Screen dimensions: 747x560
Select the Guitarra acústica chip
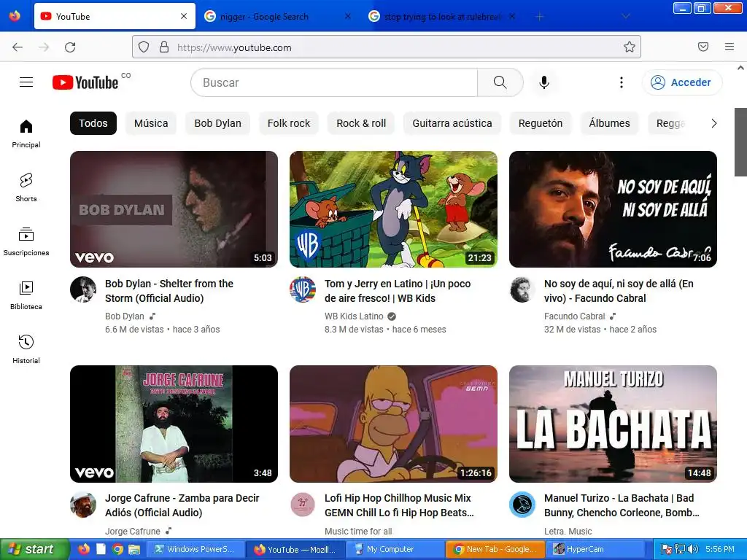pyautogui.click(x=452, y=123)
